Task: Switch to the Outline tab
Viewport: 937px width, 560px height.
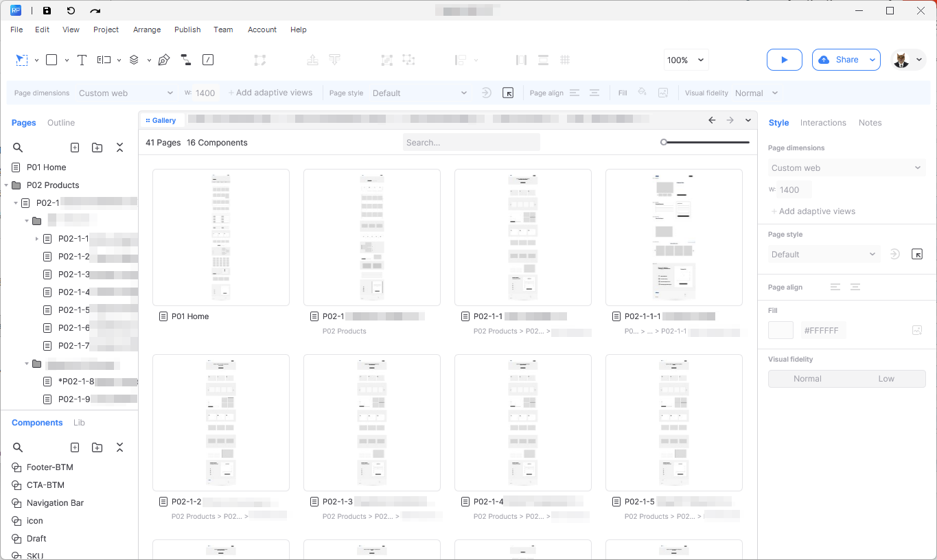Action: pyautogui.click(x=61, y=123)
